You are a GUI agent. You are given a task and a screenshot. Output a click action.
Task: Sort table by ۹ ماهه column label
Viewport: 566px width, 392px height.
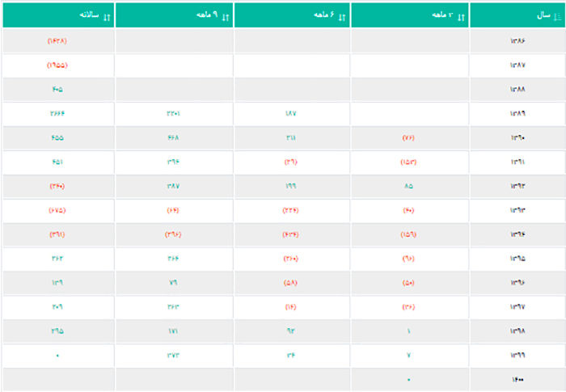(207, 15)
